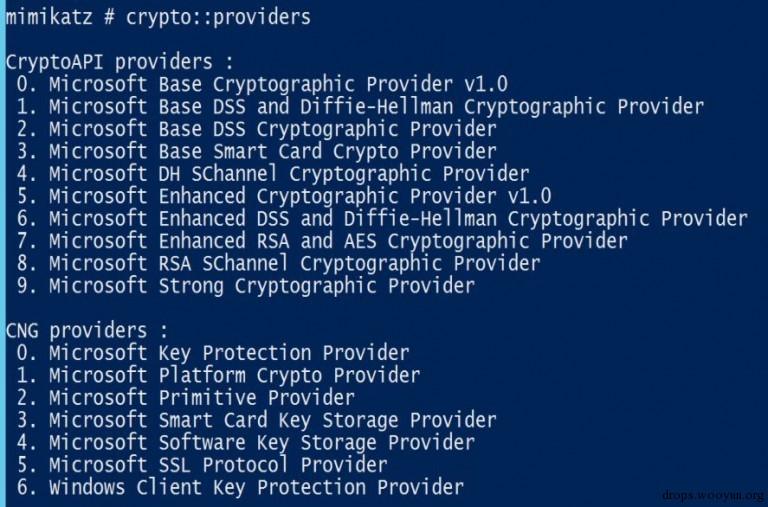Viewport: 768px width, 507px height.
Task: Select Microsoft Base Cryptographic Provider v1.0 line
Action: (x=278, y=84)
